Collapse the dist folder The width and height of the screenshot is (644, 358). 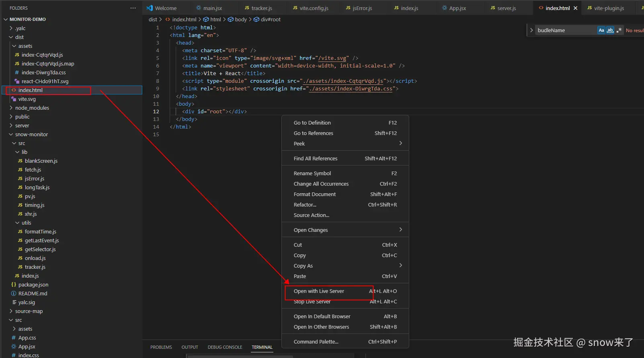11,37
